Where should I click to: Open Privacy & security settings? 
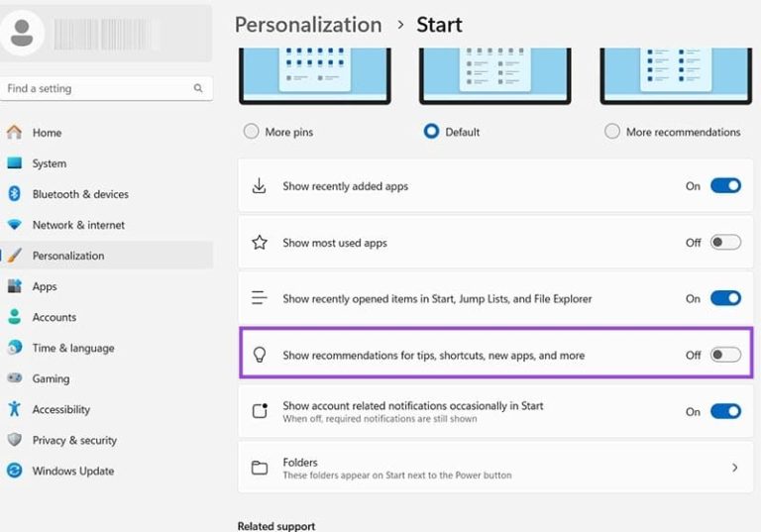(107, 440)
